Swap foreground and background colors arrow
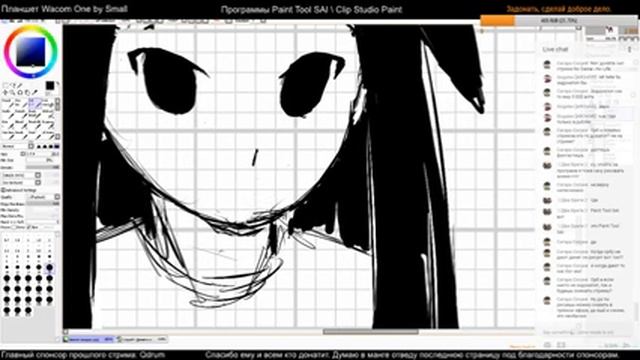This screenshot has height=360, width=640. point(58,84)
